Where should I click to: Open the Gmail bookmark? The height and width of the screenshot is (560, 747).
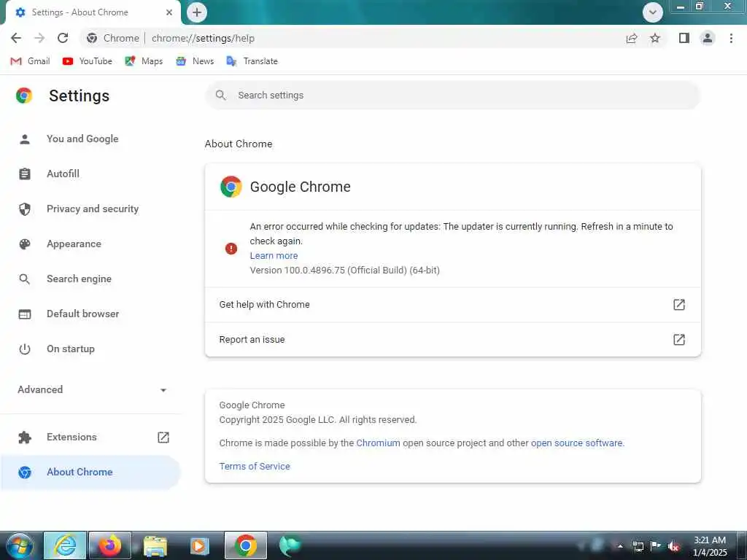click(30, 61)
